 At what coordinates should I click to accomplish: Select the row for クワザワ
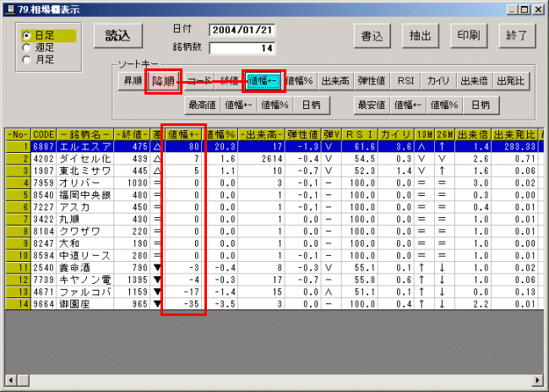(274, 231)
